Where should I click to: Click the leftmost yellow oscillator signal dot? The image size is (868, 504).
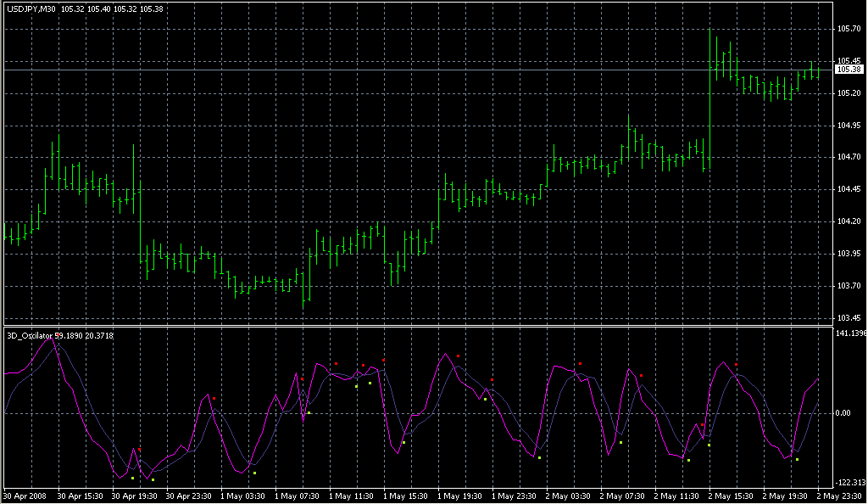(x=133, y=478)
